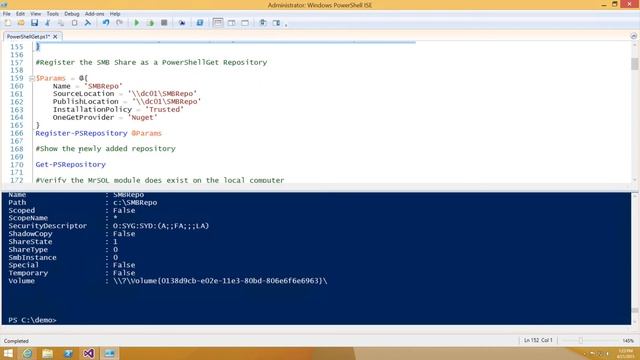Screen dimensions: 640x360
Task: Clear the console pane with toolbar icon
Action: [87, 23]
